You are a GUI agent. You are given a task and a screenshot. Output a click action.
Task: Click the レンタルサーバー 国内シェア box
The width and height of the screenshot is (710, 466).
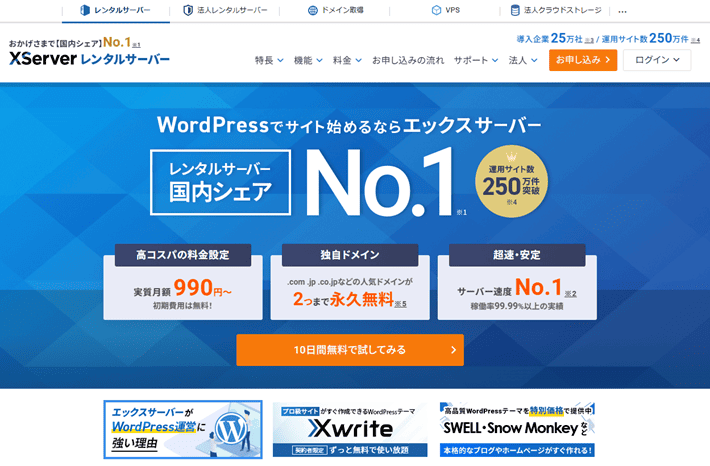(221, 183)
